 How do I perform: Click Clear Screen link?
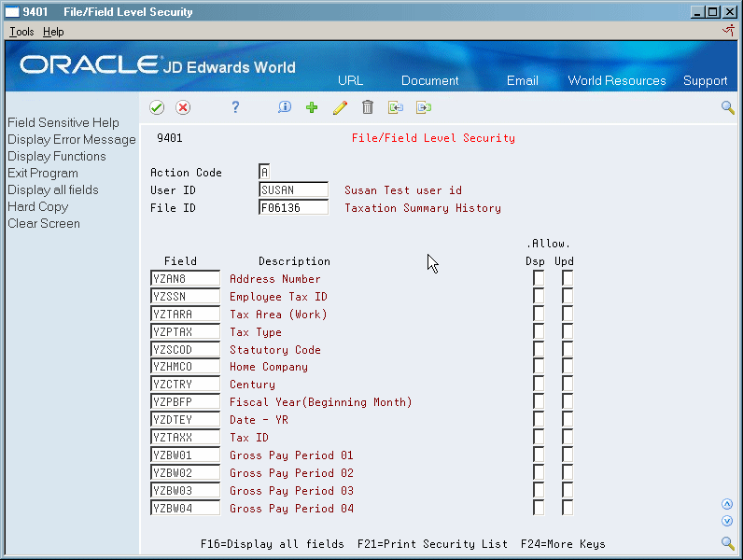click(x=44, y=224)
